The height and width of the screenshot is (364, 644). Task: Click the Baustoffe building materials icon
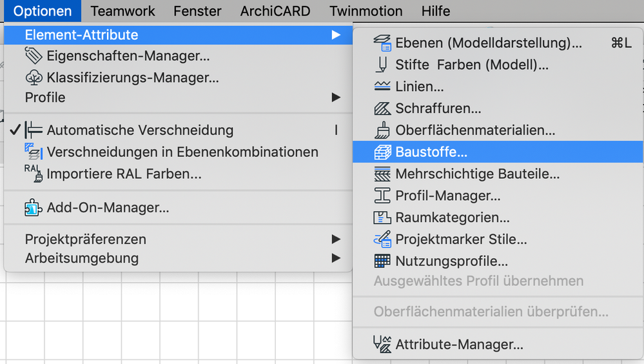point(382,152)
